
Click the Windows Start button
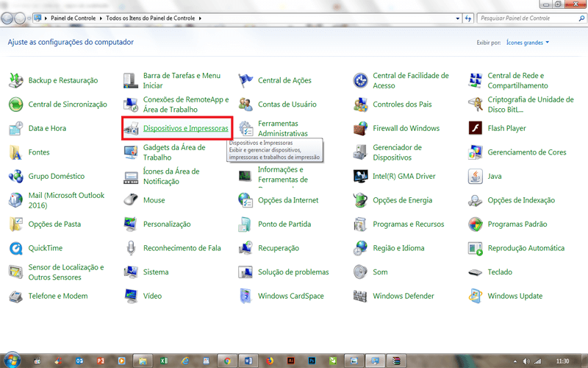12,360
